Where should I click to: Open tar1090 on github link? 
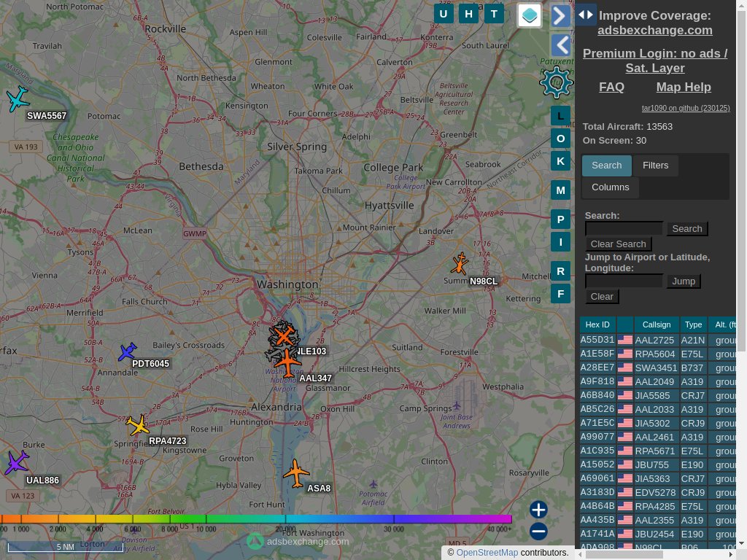(686, 108)
